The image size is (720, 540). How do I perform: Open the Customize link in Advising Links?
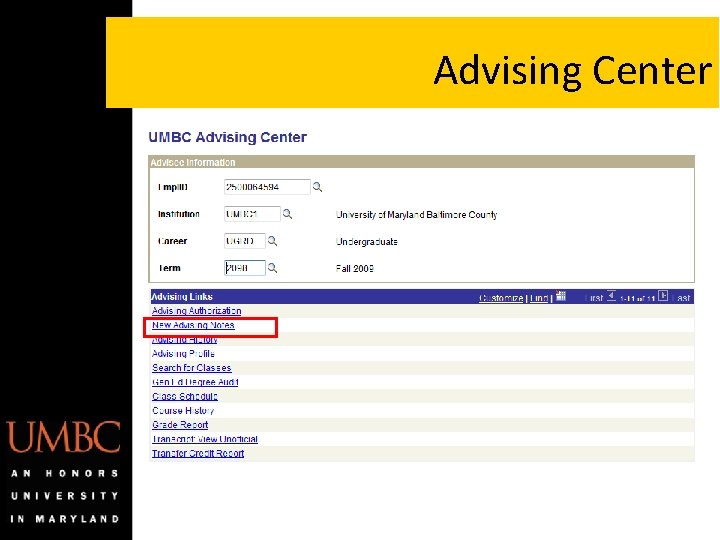pyautogui.click(x=501, y=298)
